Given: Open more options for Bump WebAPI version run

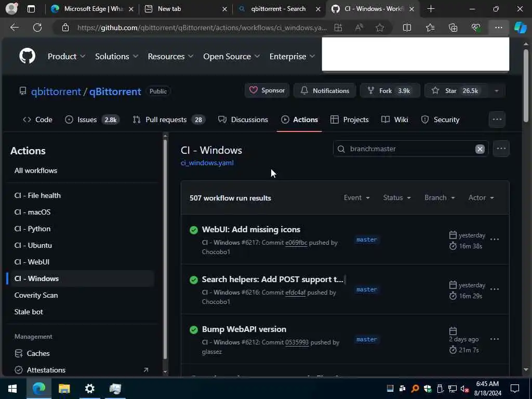Looking at the screenshot, I should (x=495, y=339).
